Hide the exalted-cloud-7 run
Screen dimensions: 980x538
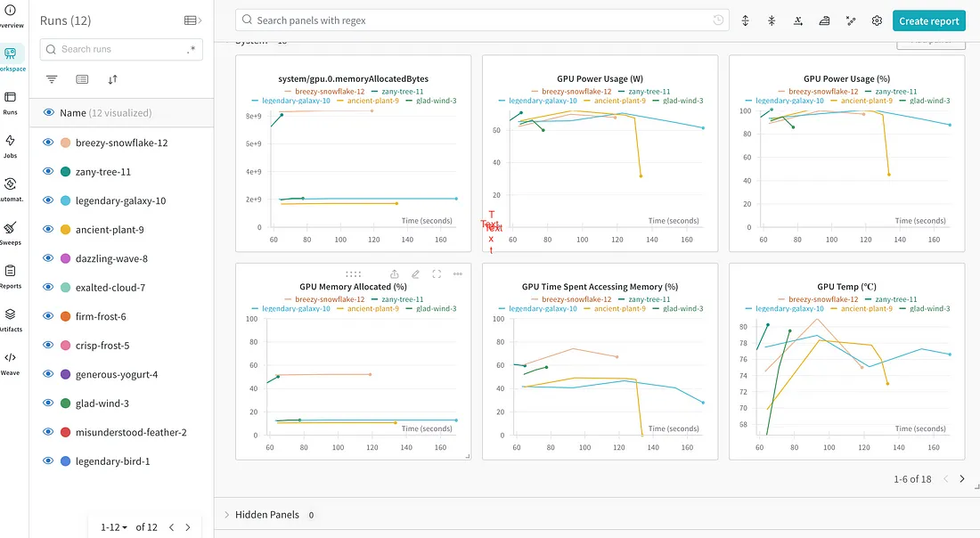tap(48, 287)
